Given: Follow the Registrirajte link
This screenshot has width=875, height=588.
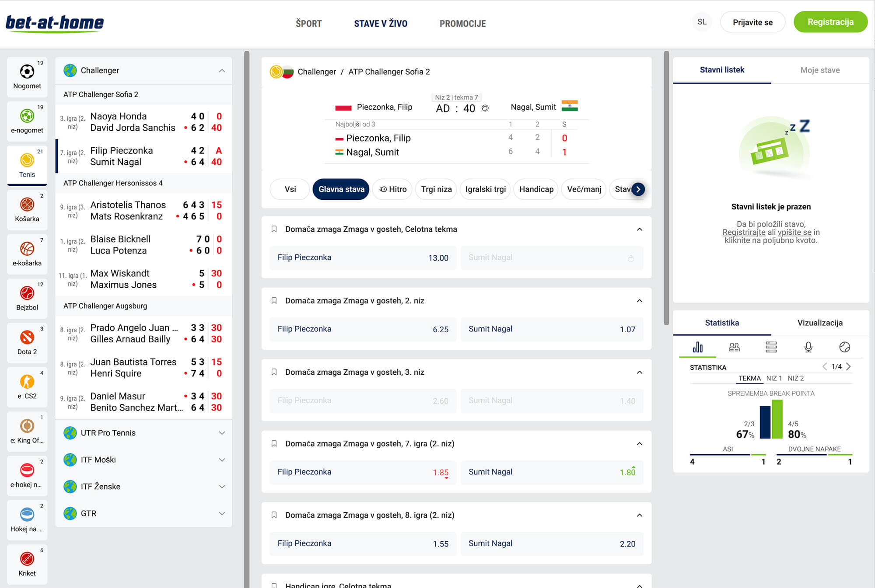Looking at the screenshot, I should pyautogui.click(x=744, y=233).
